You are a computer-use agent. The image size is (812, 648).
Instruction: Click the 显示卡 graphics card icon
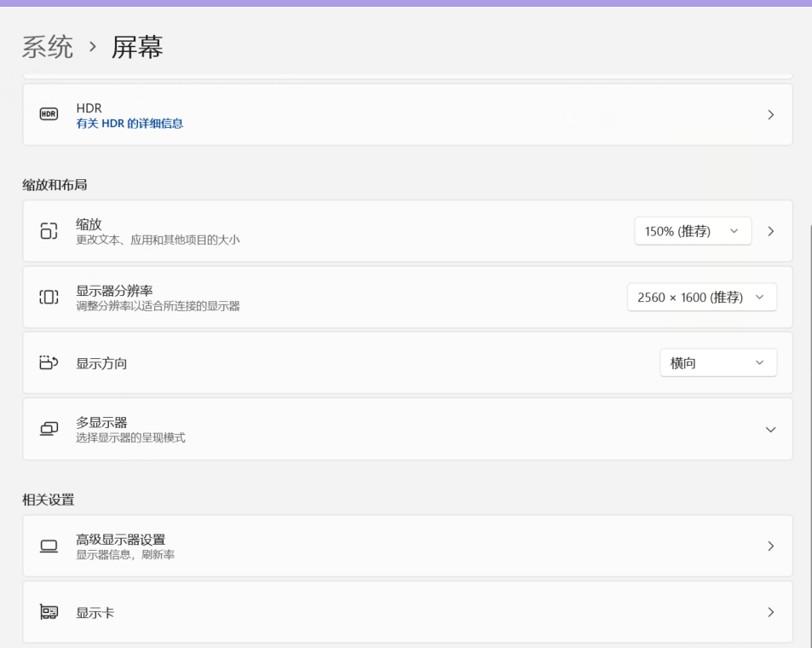(49, 612)
